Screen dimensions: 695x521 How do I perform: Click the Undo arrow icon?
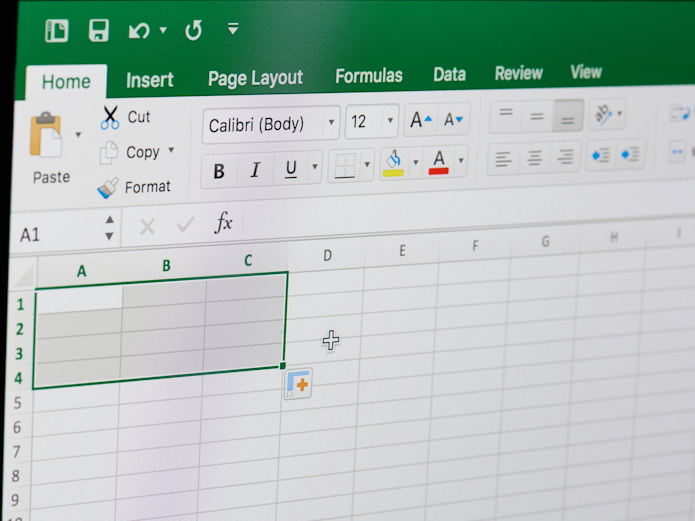[139, 31]
